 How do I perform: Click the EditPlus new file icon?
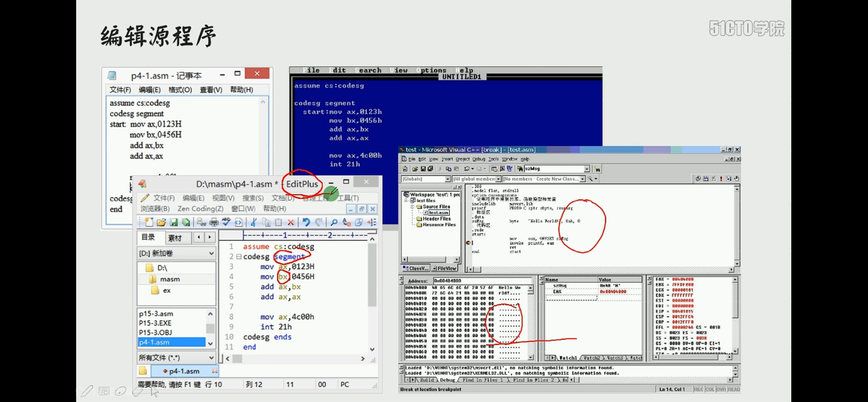(x=149, y=222)
